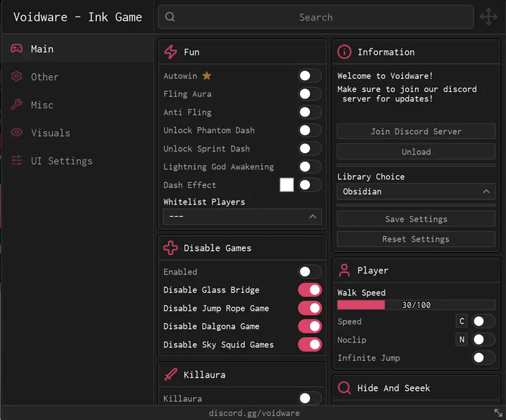
Task: Click the Voidware - Ink Game title
Action: pos(77,17)
